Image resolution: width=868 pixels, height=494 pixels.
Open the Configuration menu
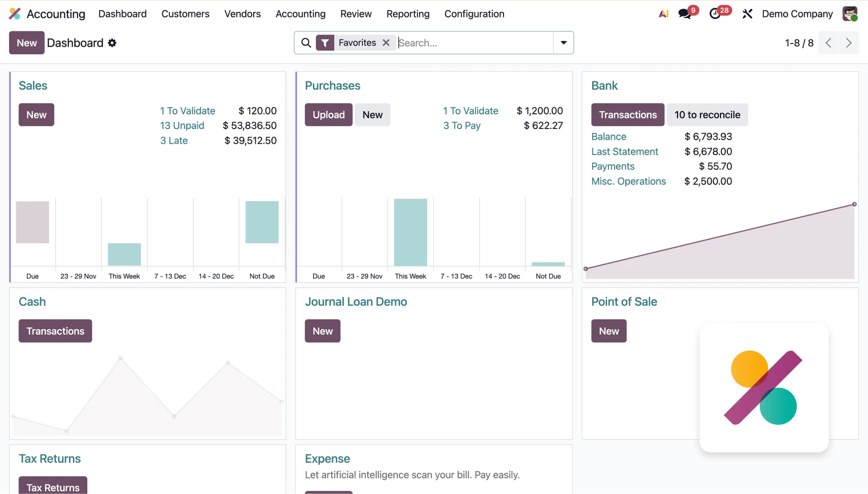pos(474,14)
